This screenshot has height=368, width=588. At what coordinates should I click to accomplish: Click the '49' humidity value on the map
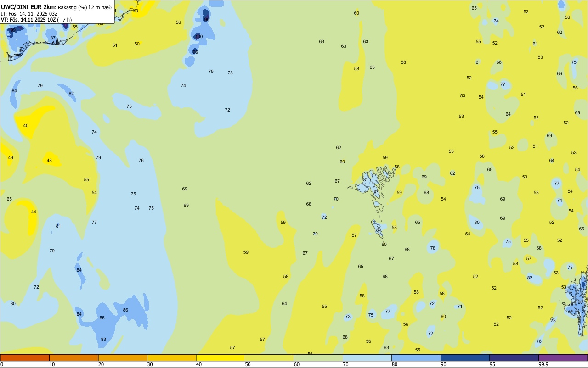tap(11, 158)
